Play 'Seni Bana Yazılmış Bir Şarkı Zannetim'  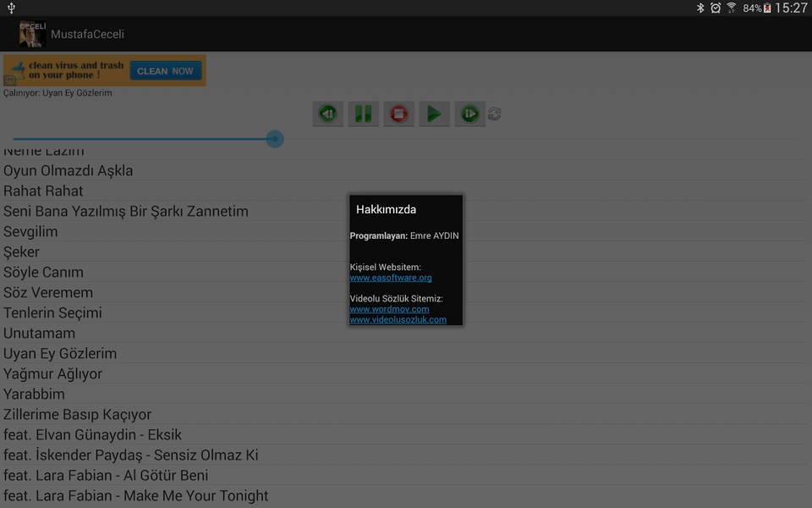pos(406,211)
